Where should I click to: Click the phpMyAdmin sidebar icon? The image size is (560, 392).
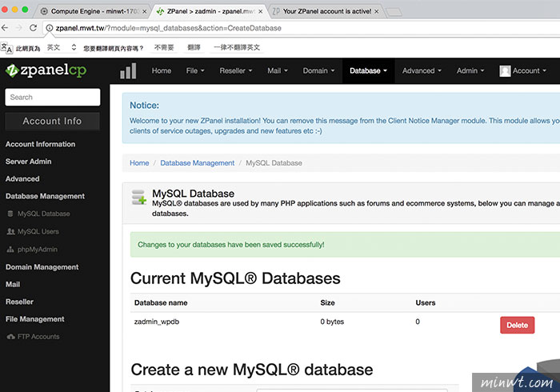pyautogui.click(x=10, y=249)
